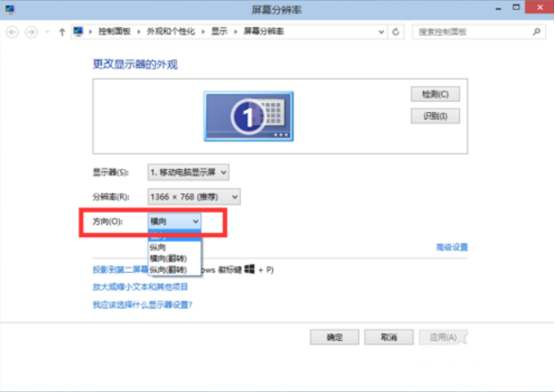Screen dimensions: 555x392
Task: Open the address bar history dropdown arrow
Action: click(379, 31)
